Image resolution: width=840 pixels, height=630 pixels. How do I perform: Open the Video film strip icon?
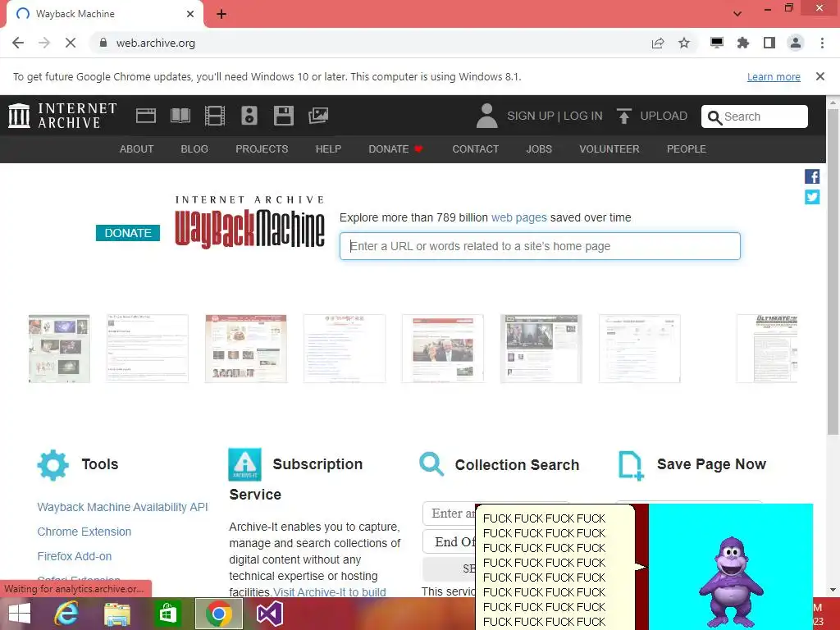click(x=215, y=116)
